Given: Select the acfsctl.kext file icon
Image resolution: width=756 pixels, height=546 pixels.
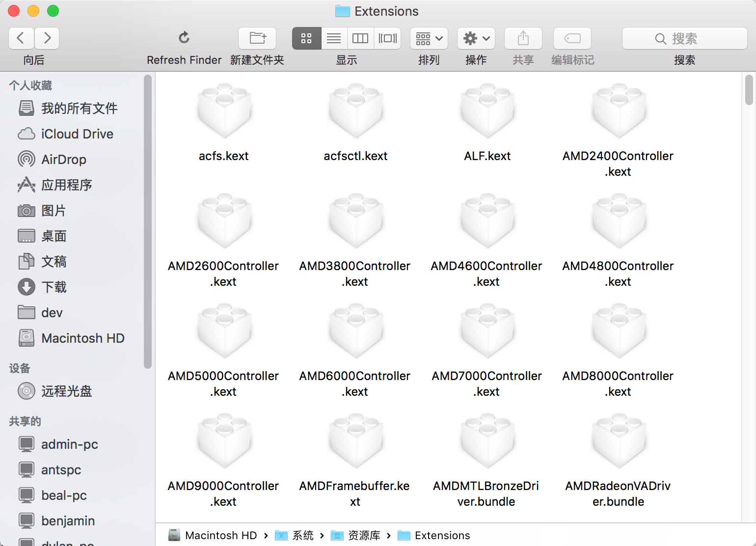Looking at the screenshot, I should coord(356,110).
